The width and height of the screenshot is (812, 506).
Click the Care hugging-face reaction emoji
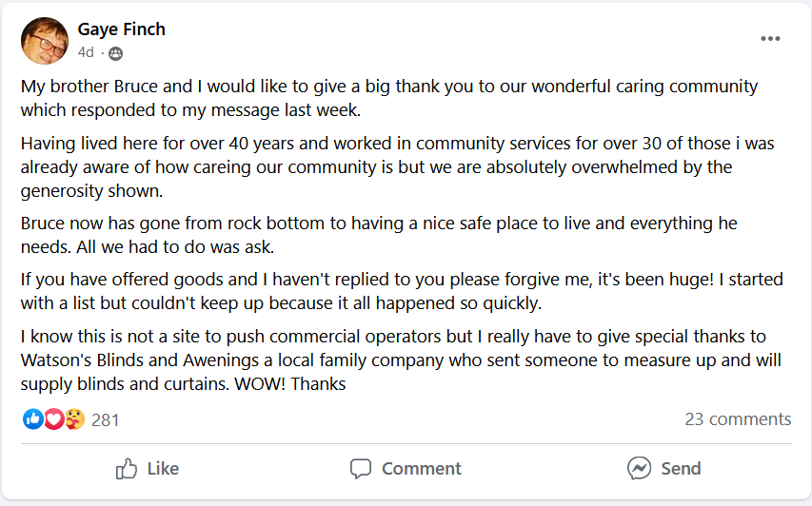tap(74, 419)
